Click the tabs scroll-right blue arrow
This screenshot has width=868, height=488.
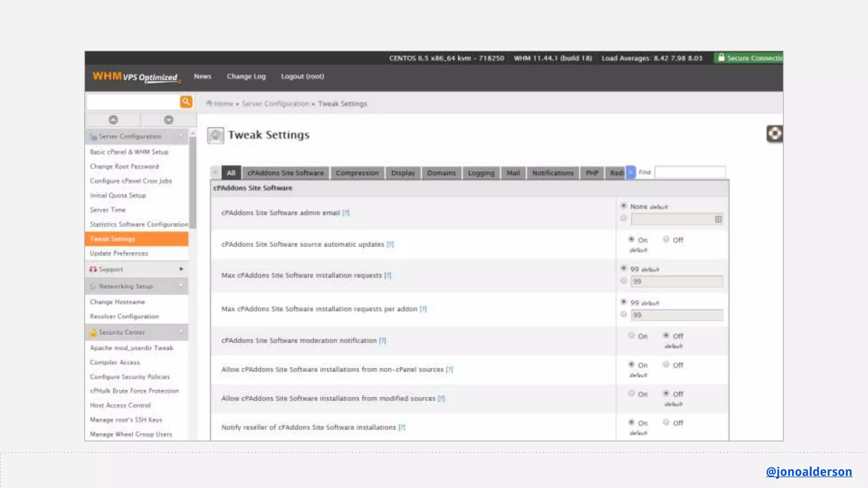click(631, 172)
